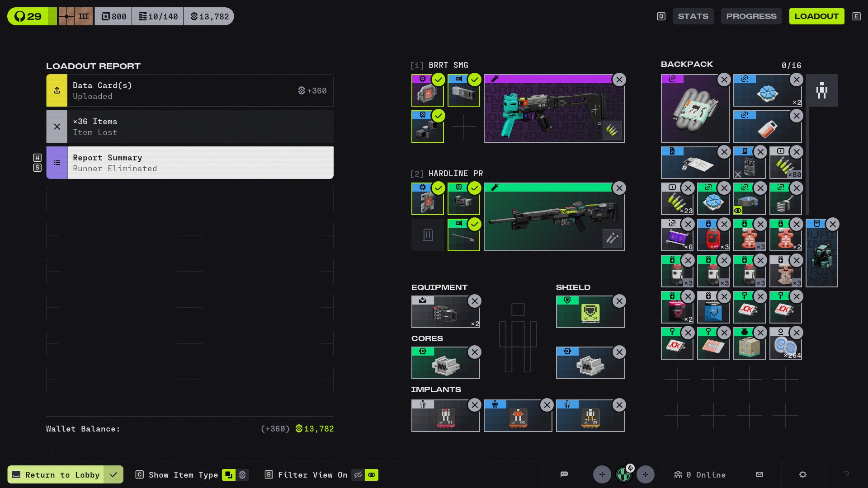Click the 0 Online friends button
This screenshot has height=488, width=868.
[x=700, y=474]
